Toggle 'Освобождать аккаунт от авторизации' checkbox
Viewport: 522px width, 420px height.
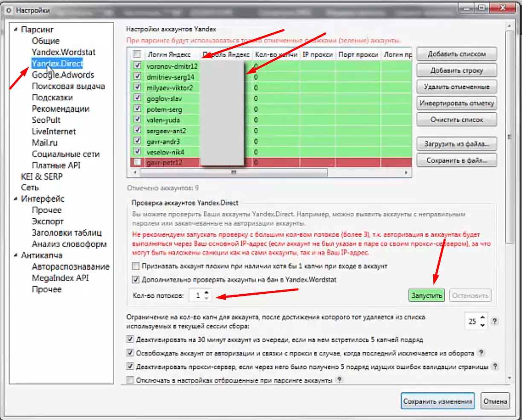[x=130, y=353]
